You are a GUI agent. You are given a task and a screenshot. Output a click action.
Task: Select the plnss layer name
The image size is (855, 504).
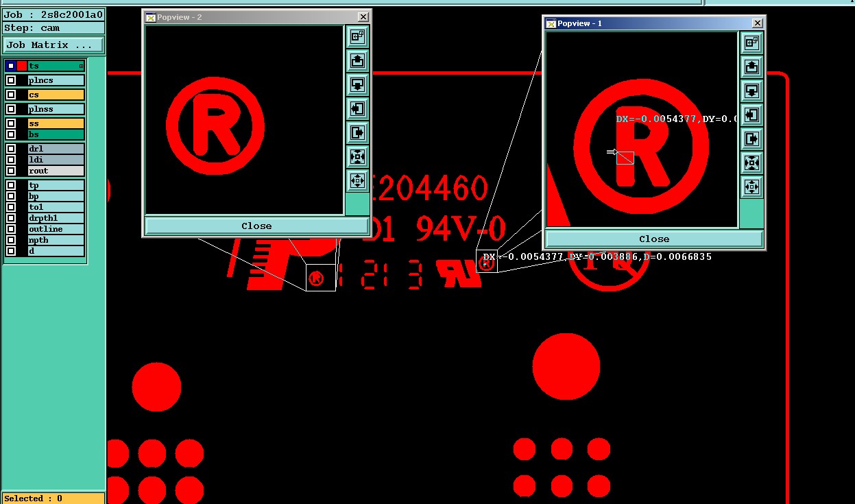coord(56,109)
